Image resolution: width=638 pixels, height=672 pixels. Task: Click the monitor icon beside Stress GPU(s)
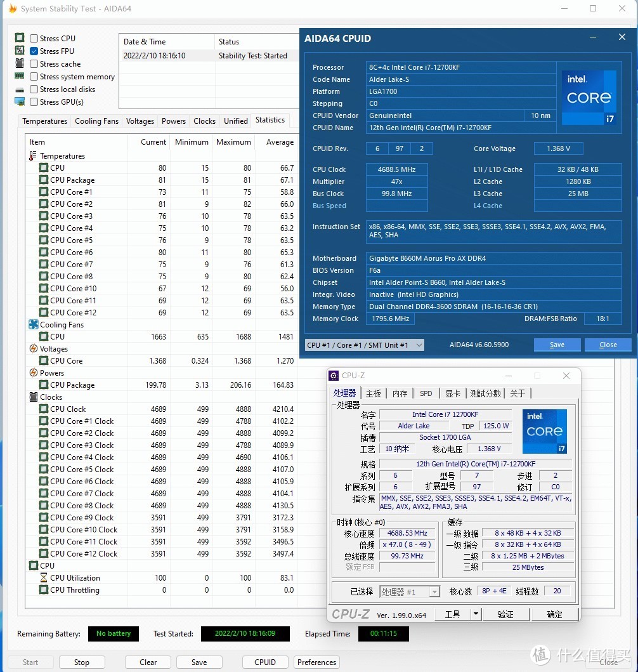[x=20, y=102]
